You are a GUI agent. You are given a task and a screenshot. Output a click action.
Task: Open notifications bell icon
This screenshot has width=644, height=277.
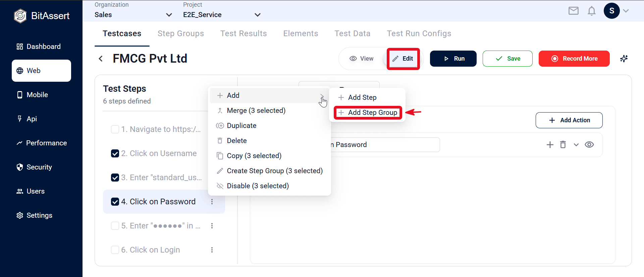[x=591, y=11]
